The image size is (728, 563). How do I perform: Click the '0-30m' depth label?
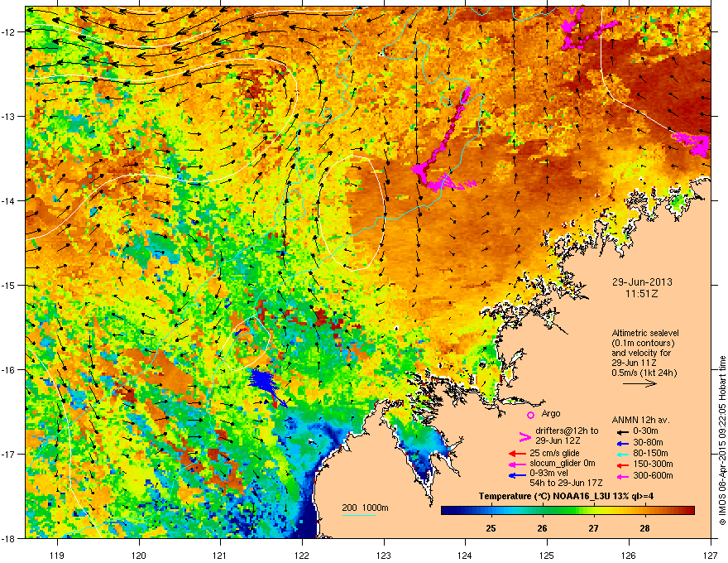click(x=646, y=431)
